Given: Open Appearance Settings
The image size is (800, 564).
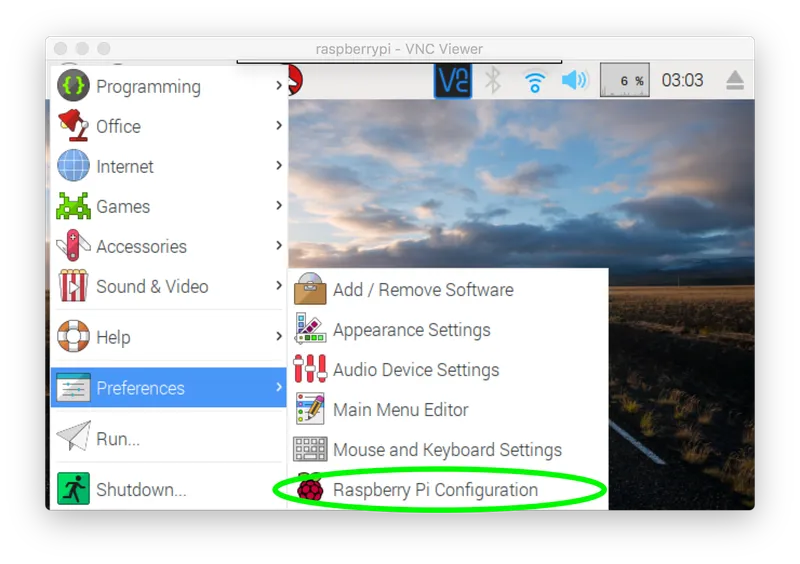Looking at the screenshot, I should coord(448,329).
